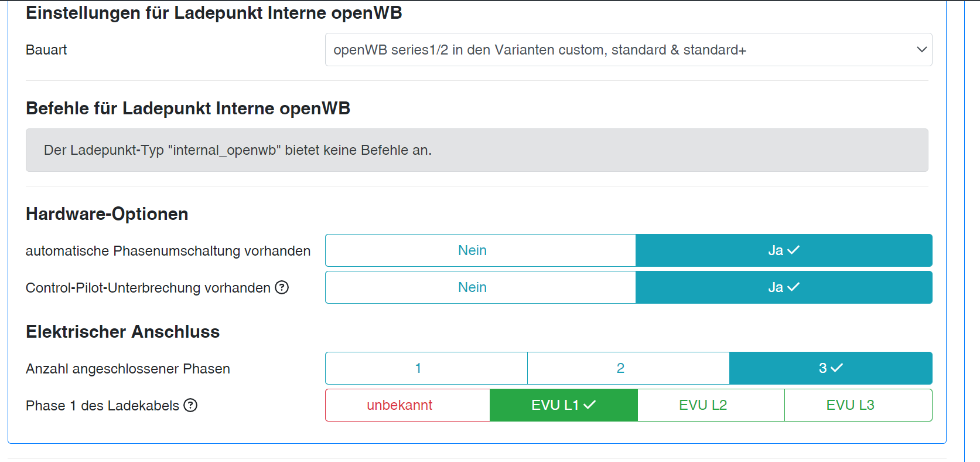Click Befehle für Ladepunkt Interne openWB heading
The image size is (980, 462).
click(188, 108)
